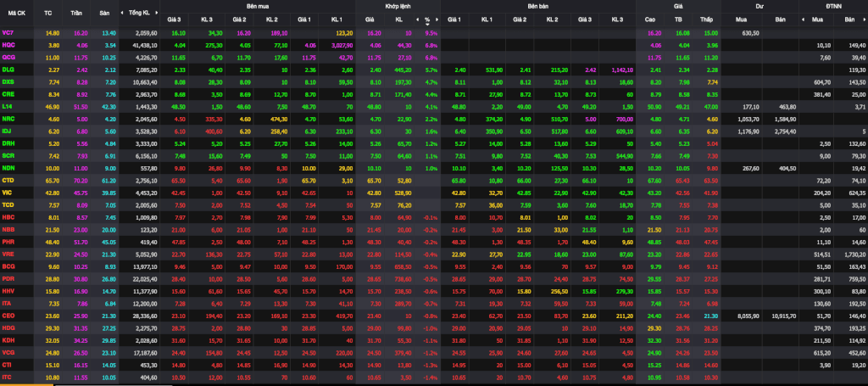
Task: Sort by the Trần ceiling price header
Action: tap(76, 12)
